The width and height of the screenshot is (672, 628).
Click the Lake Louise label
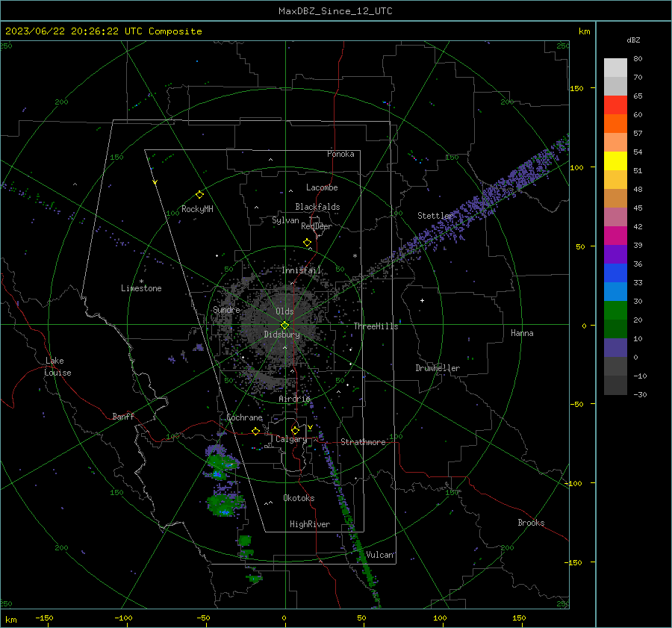(57, 367)
